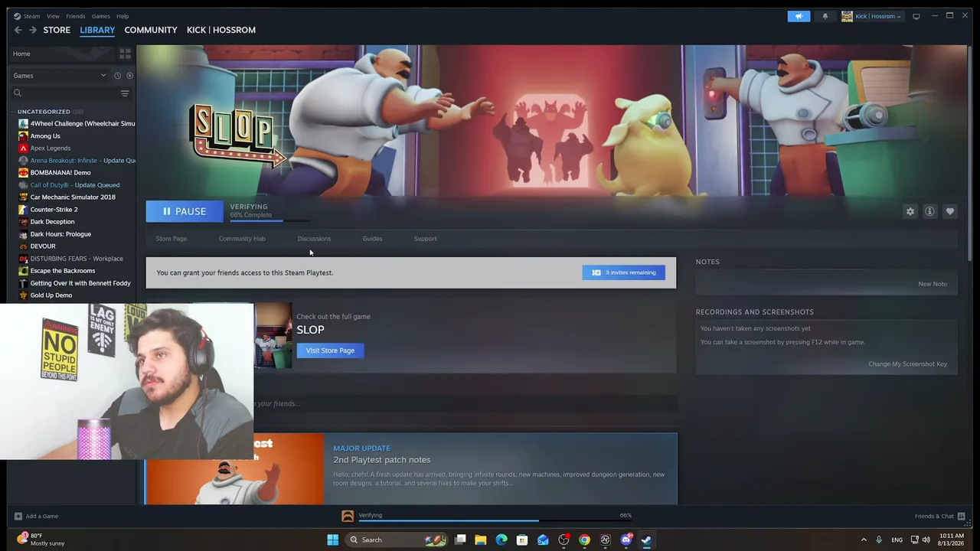Open Microsoft Store from taskbar

pyautogui.click(x=522, y=540)
